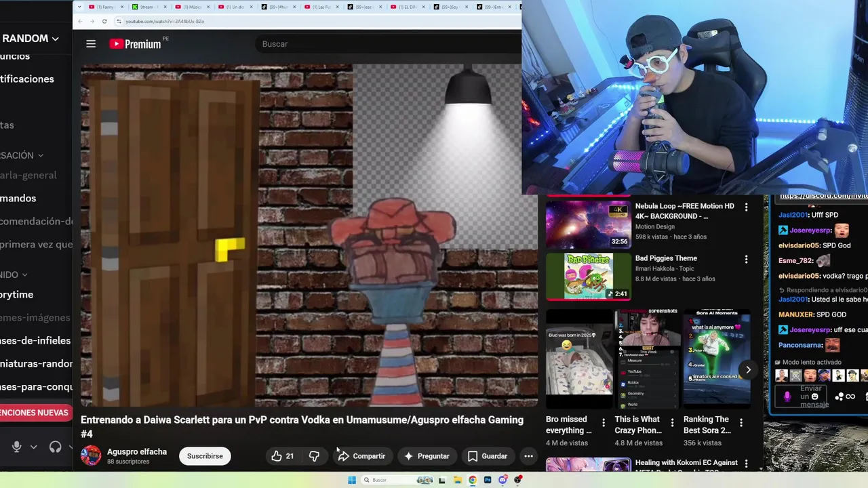This screenshot has height=488, width=868.
Task: Toggle Discord headphones deafen
Action: point(56,447)
